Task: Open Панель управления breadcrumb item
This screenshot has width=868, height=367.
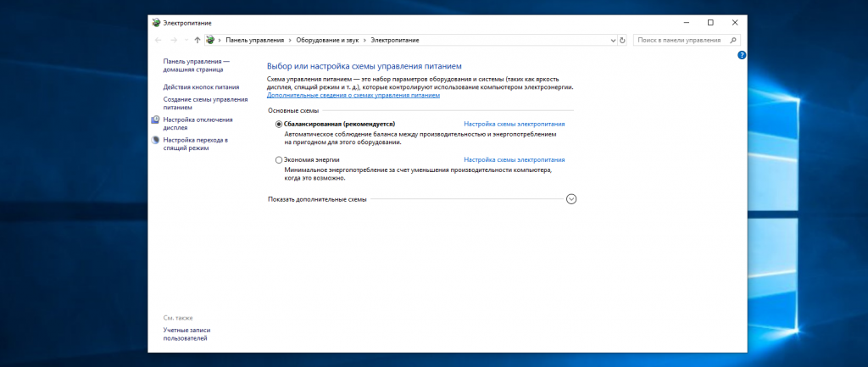Action: [254, 41]
